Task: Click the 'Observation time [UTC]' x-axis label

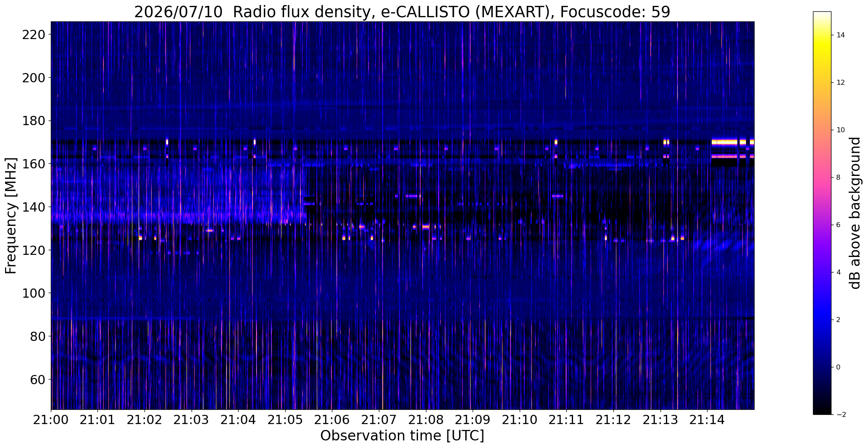Action: coord(402,436)
